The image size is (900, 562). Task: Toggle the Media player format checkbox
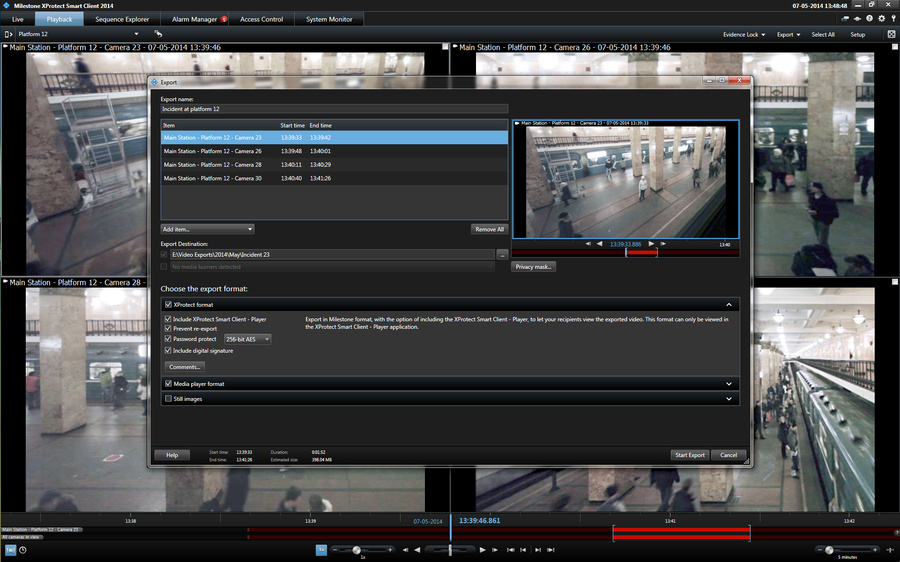(168, 384)
